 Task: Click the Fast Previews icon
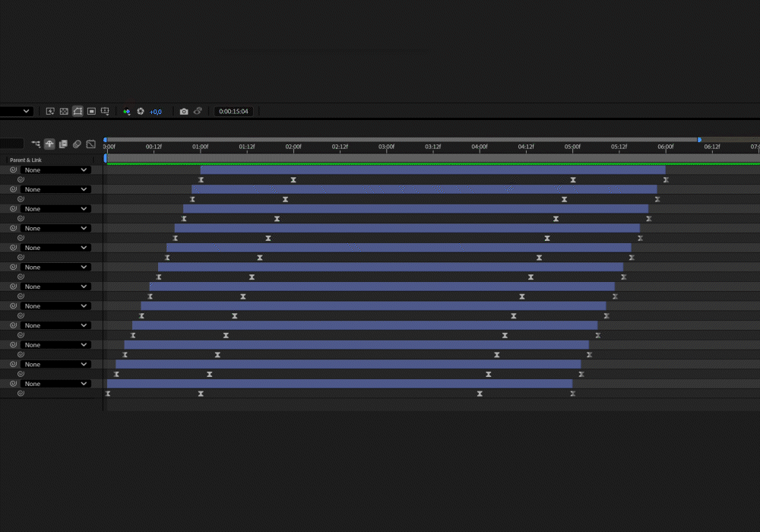pos(50,111)
